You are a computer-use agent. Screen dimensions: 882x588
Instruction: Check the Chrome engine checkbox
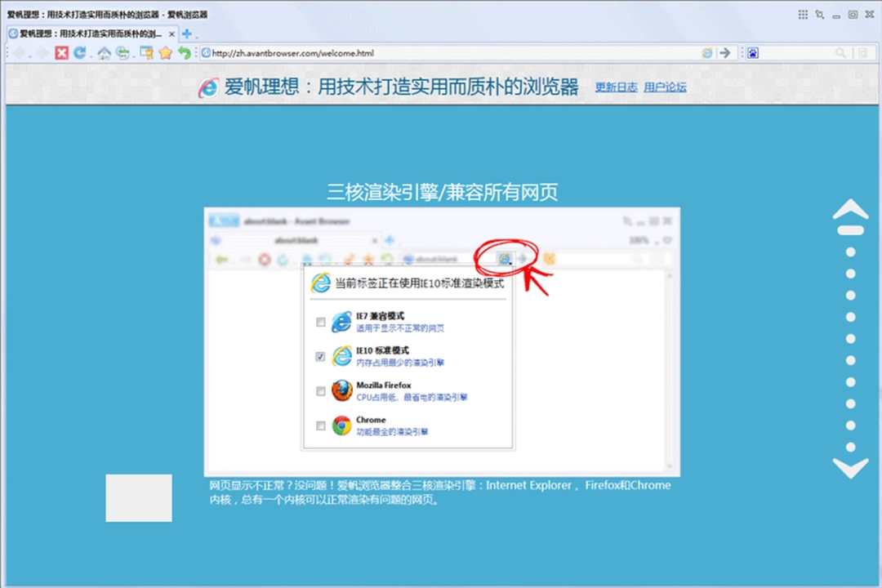click(321, 425)
